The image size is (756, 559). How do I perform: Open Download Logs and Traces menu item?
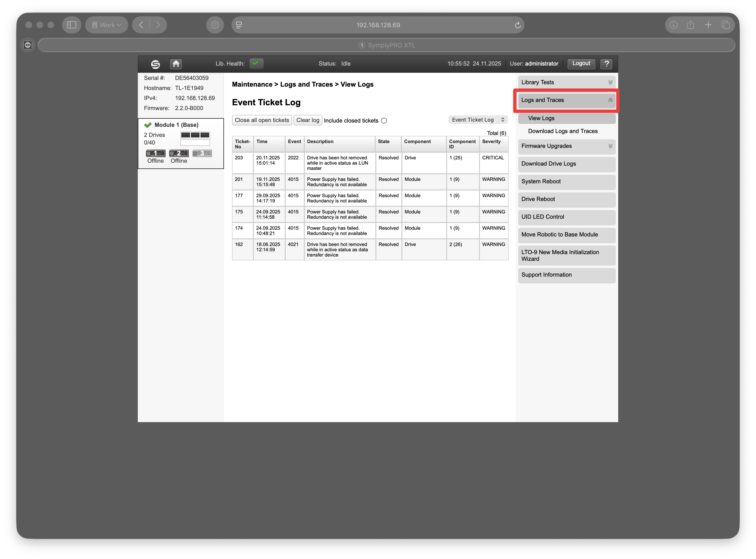click(562, 131)
